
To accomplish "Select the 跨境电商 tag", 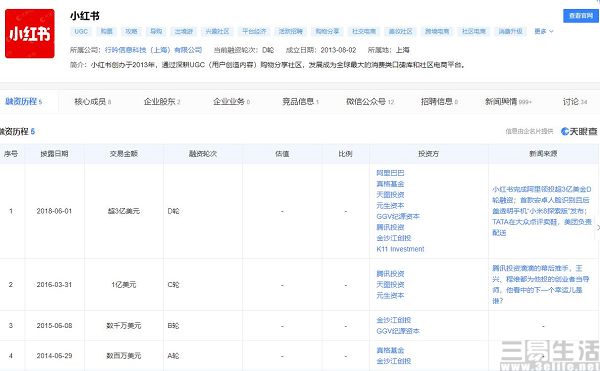I will click(437, 31).
